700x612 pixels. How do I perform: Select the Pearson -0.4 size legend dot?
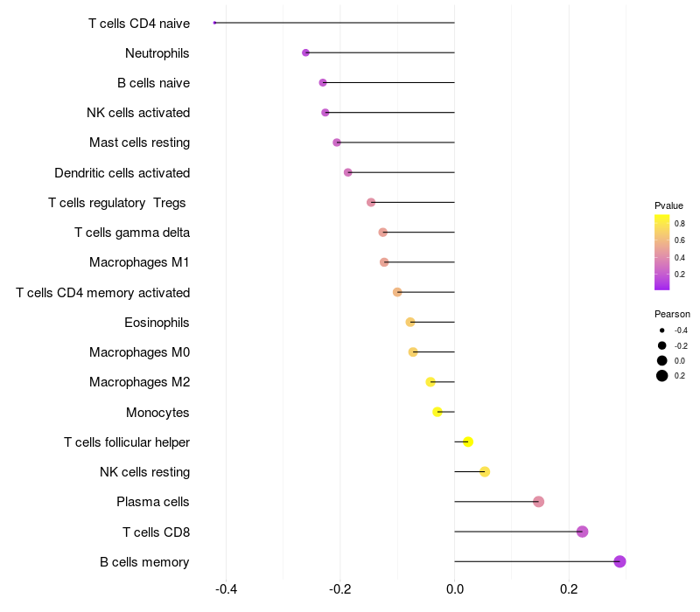(661, 330)
